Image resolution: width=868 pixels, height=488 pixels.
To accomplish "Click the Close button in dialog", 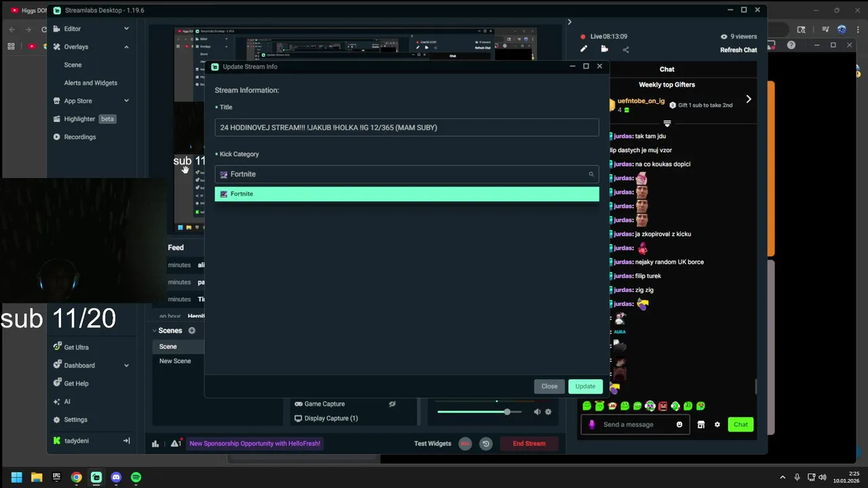I will (549, 386).
